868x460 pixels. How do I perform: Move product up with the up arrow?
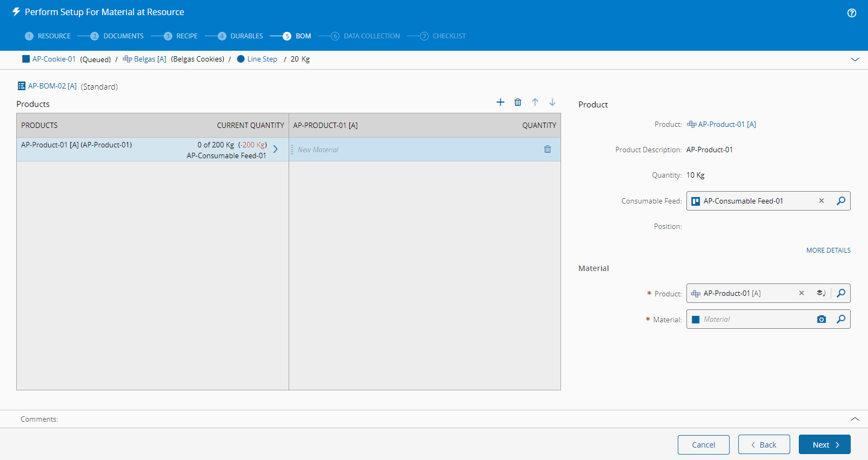point(535,102)
